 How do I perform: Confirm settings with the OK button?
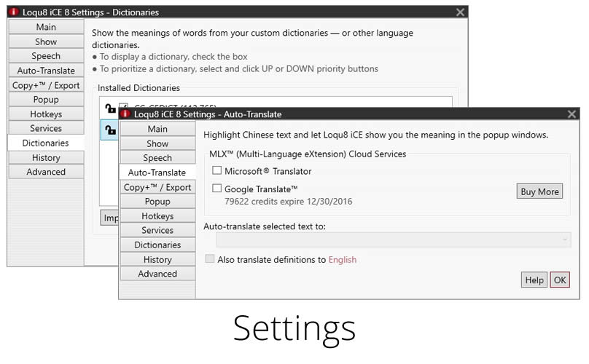(x=560, y=280)
